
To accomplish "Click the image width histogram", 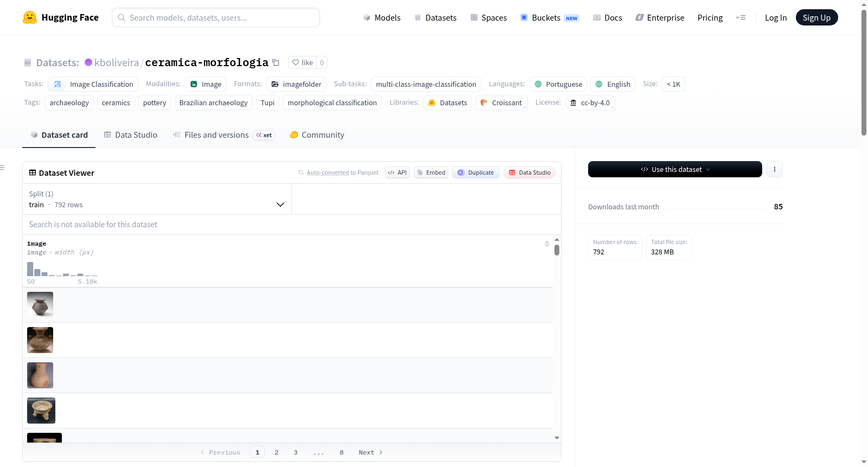I will pos(62,268).
